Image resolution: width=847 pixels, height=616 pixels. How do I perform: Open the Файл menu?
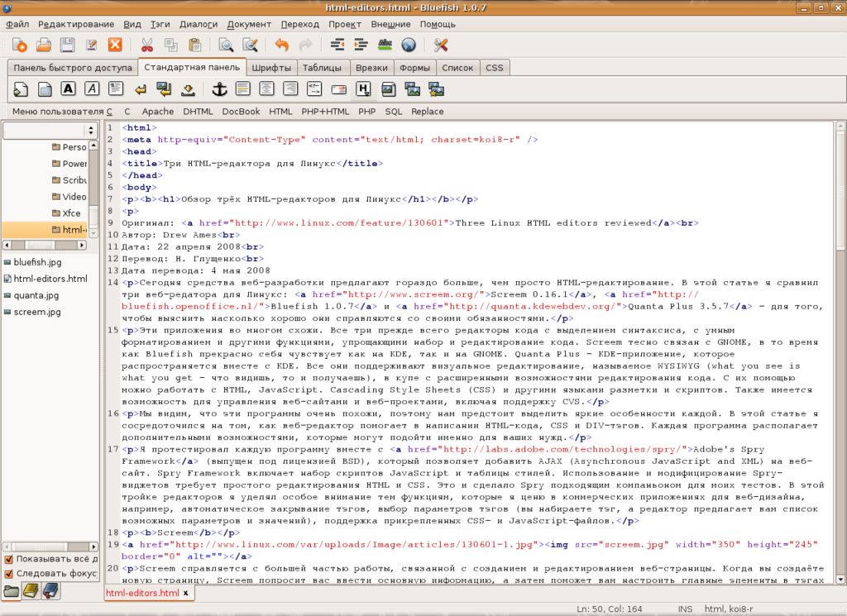click(x=17, y=24)
